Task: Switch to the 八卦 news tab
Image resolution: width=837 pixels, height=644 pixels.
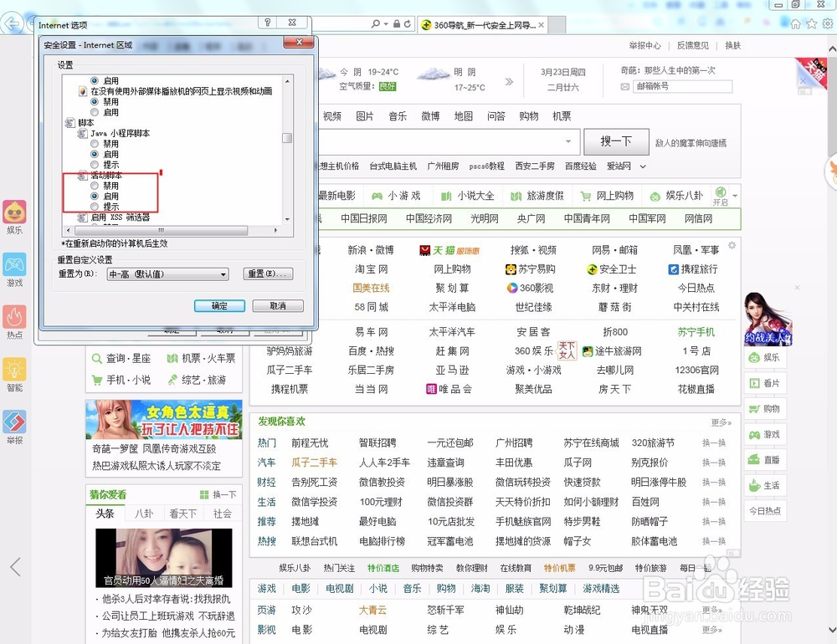Action: [144, 514]
